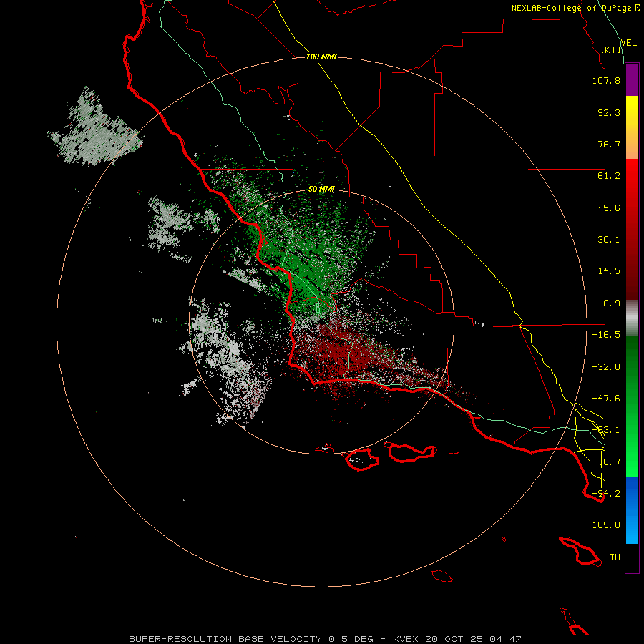Click the -109.8 velocity scale value
The image size is (644, 644).
(603, 525)
